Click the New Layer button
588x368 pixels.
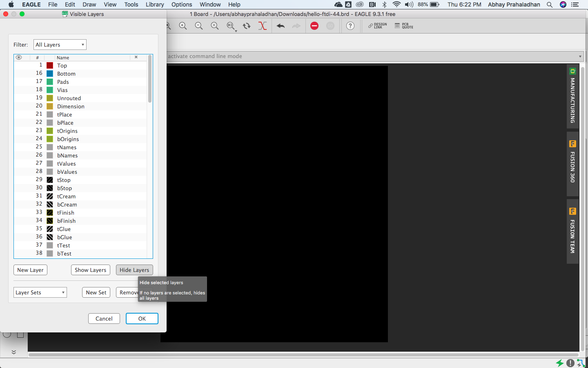tap(30, 270)
